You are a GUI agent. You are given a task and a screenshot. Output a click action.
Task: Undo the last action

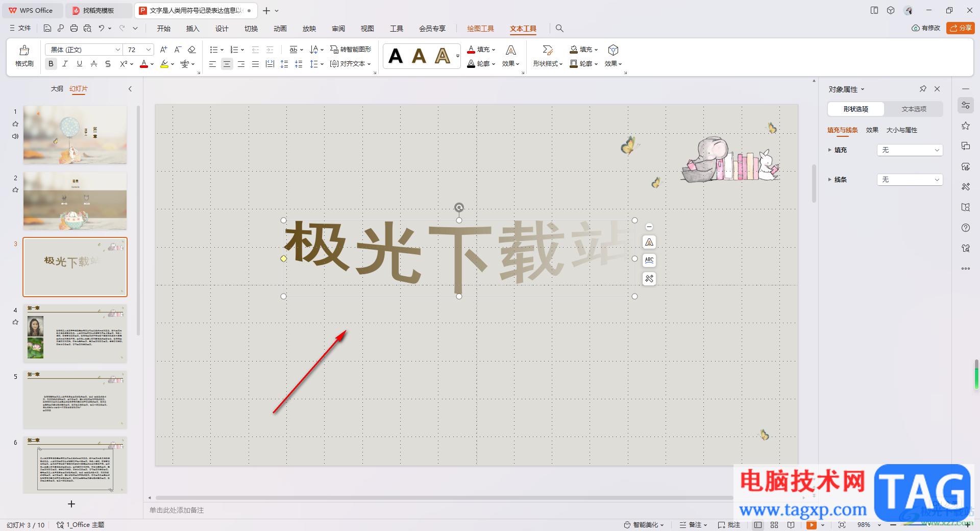tap(102, 29)
